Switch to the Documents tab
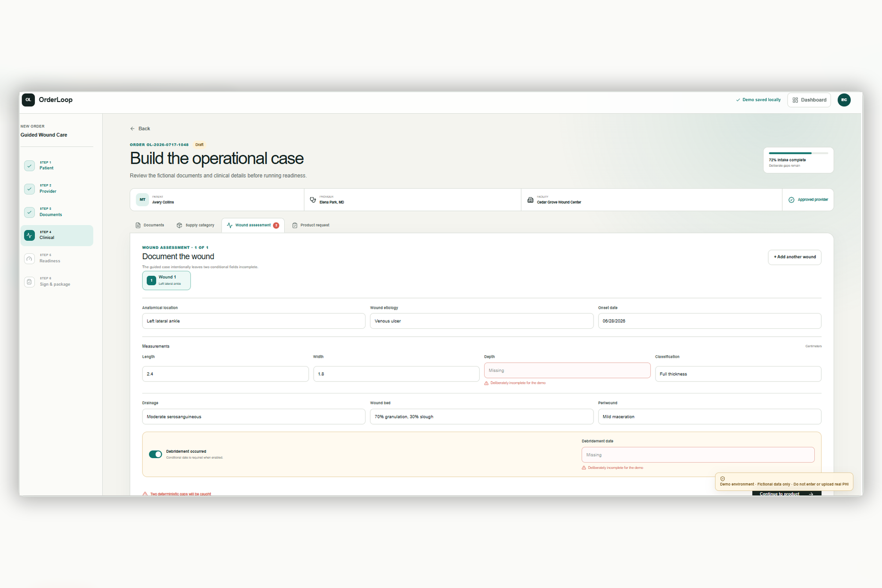 click(150, 225)
